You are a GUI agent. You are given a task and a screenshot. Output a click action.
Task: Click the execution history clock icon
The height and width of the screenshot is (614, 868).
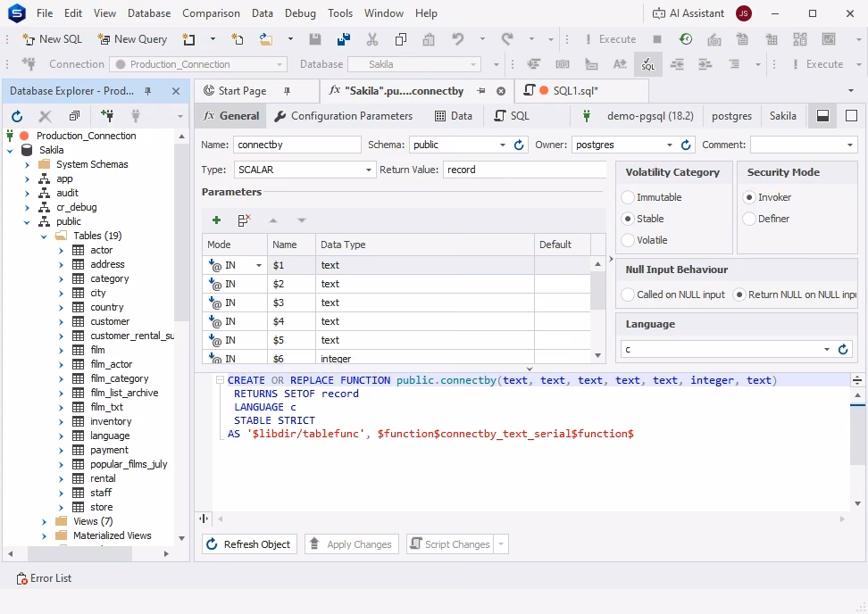pos(685,39)
